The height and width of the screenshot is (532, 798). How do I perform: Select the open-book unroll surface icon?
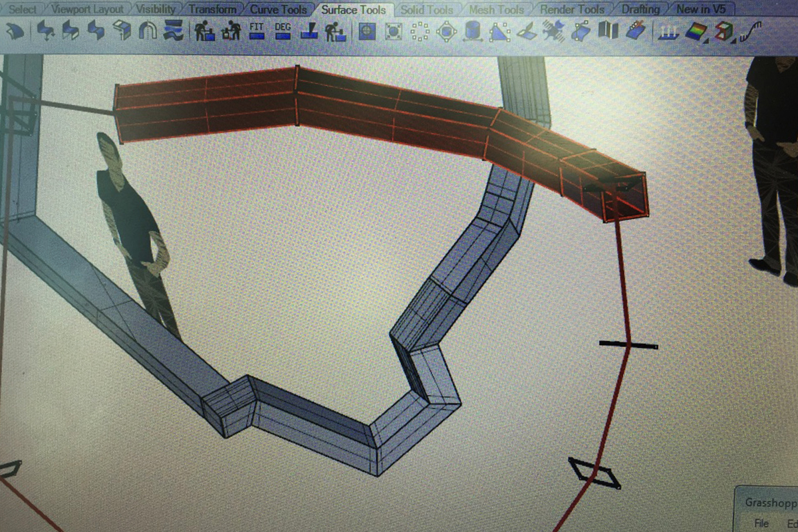tap(608, 31)
